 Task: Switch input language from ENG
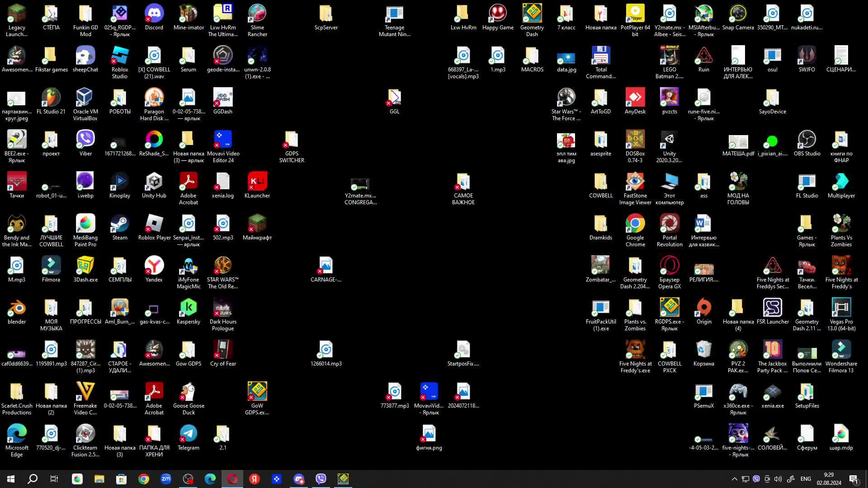(806, 479)
